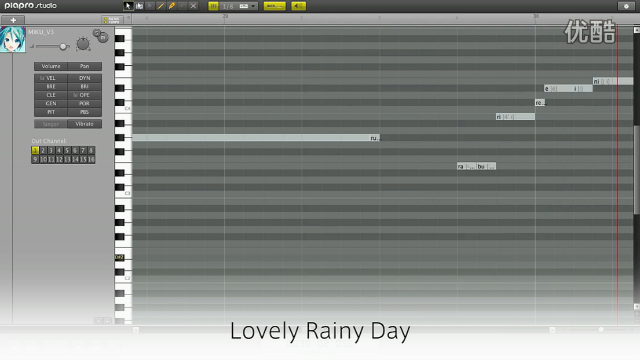Click the small round track button beside MIKU_V3

97,32
